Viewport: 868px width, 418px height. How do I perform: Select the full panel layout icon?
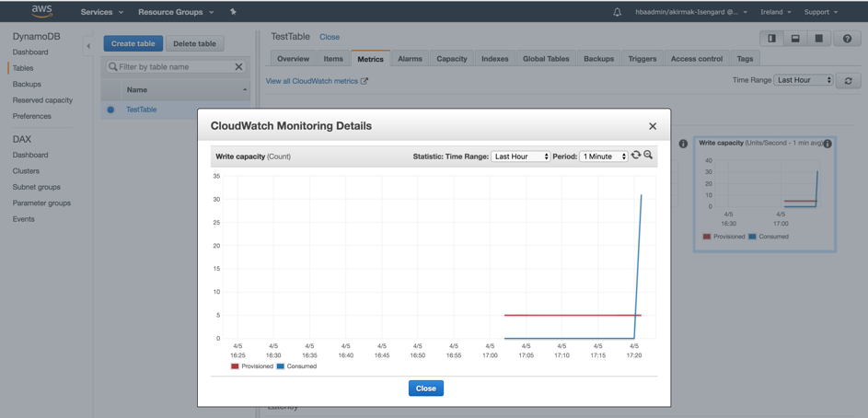click(818, 38)
